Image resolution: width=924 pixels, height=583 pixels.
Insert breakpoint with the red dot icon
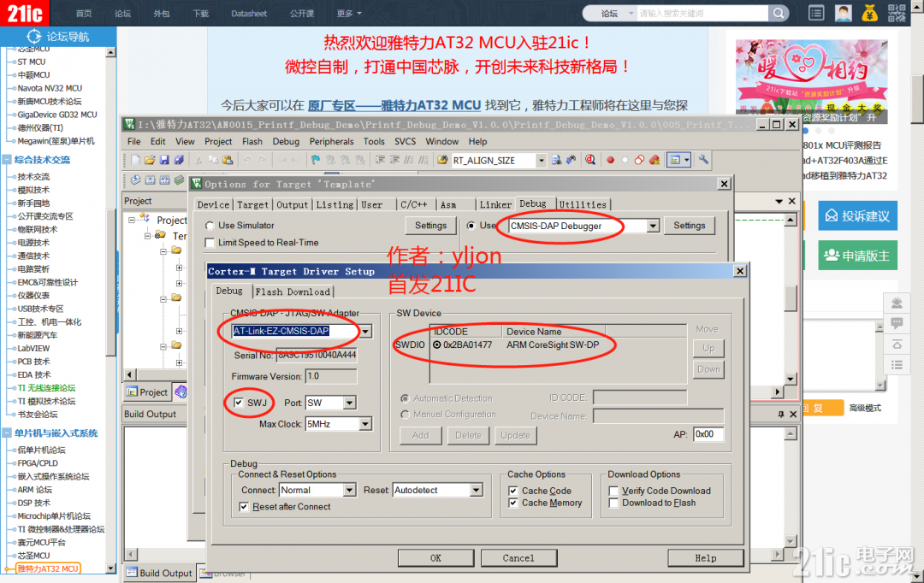tap(611, 160)
